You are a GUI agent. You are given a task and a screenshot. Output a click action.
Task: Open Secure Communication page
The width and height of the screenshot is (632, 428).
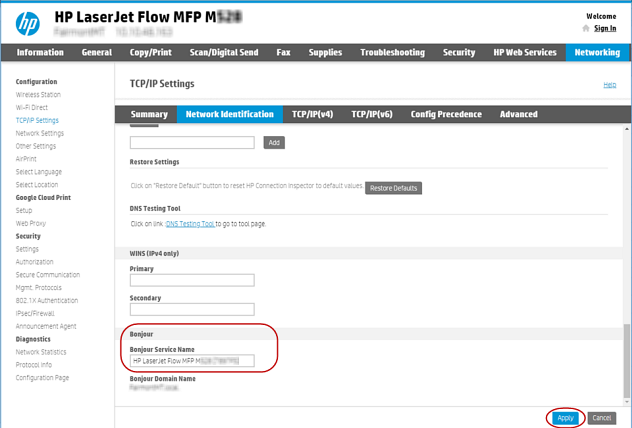pos(48,275)
